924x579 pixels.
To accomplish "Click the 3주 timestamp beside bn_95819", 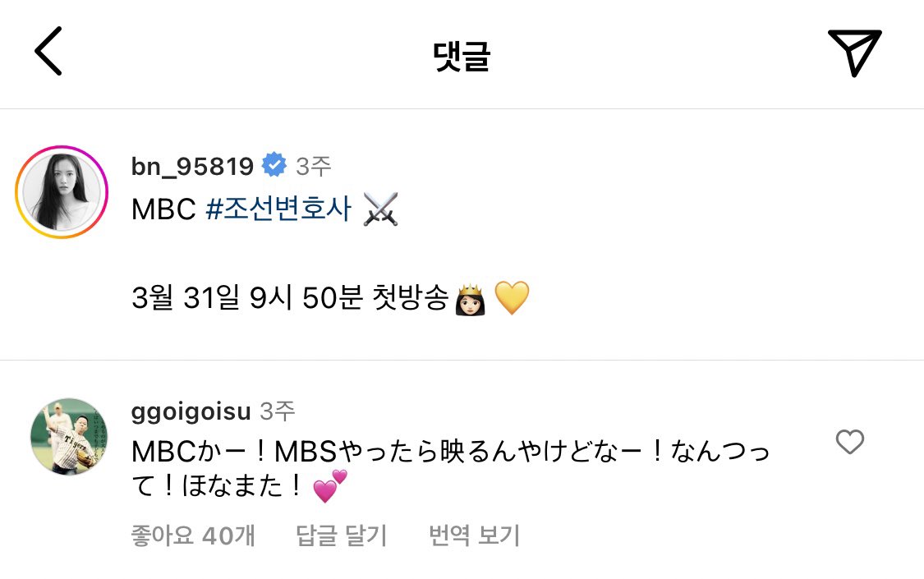I will [314, 166].
